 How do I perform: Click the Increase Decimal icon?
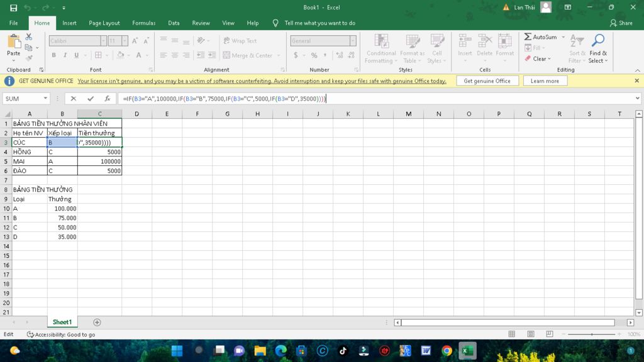tap(340, 55)
